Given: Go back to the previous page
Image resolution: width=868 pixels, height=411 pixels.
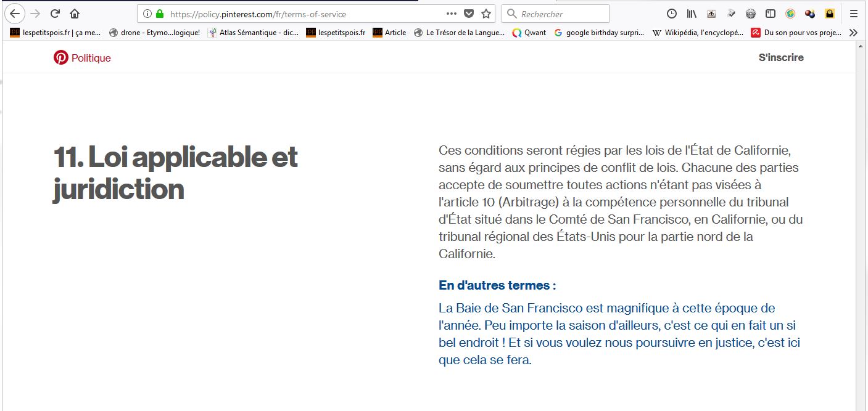Looking at the screenshot, I should pos(15,14).
